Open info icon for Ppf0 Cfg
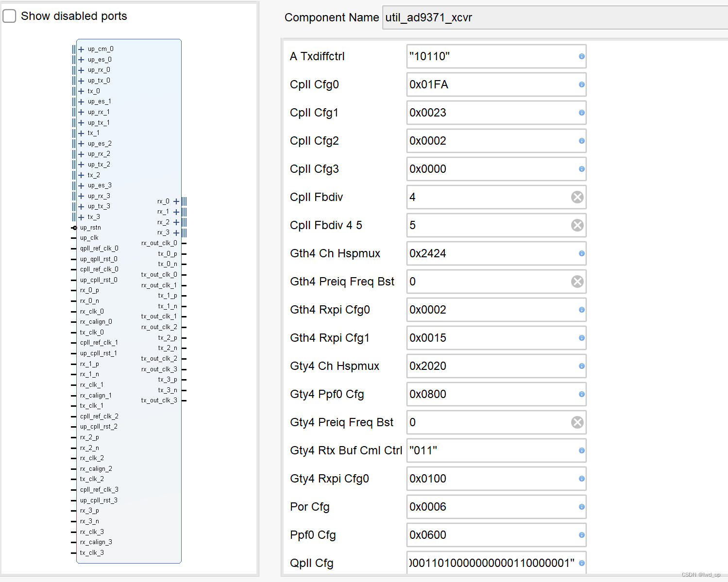Image resolution: width=728 pixels, height=582 pixels. coord(581,535)
